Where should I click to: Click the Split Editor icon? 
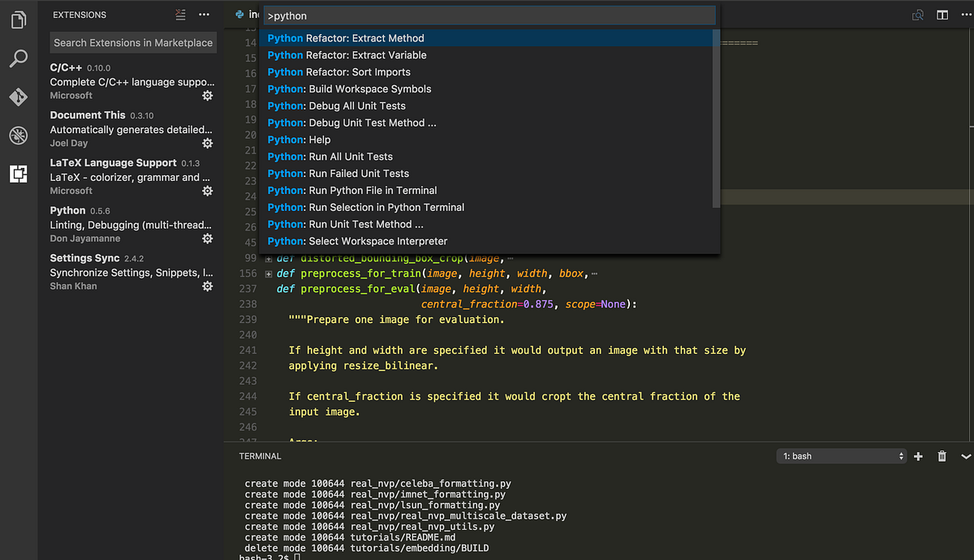tap(943, 15)
